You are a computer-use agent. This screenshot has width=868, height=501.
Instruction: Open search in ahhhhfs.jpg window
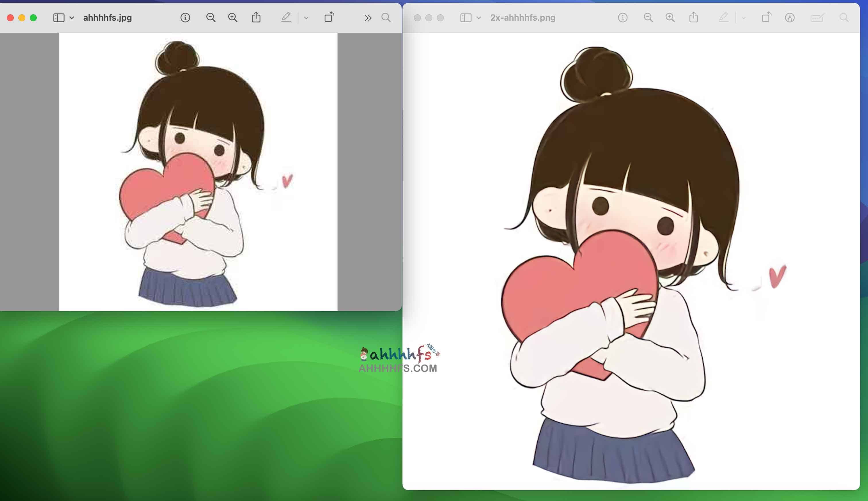point(386,18)
